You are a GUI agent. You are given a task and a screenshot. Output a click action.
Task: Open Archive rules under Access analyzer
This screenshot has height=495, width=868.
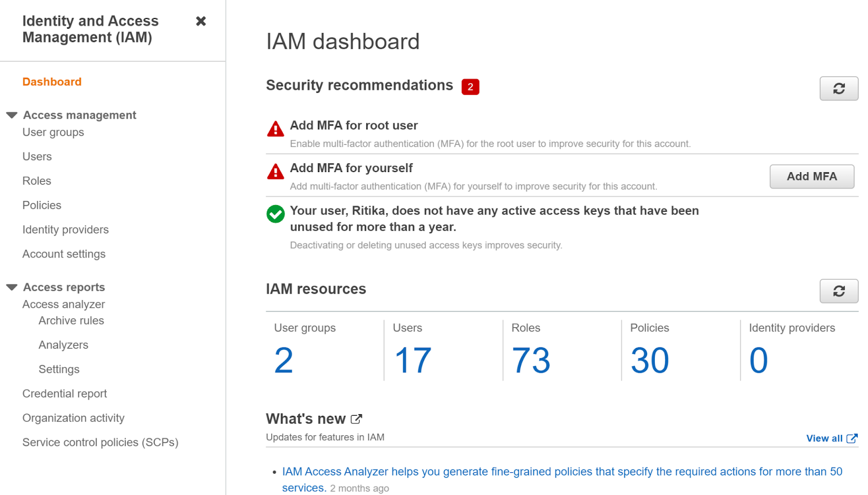coord(71,321)
